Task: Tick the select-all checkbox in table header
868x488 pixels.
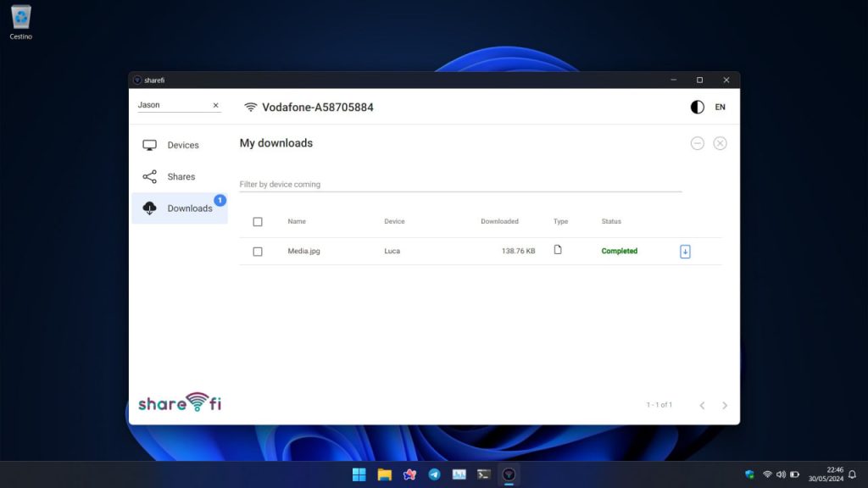Action: click(x=258, y=222)
